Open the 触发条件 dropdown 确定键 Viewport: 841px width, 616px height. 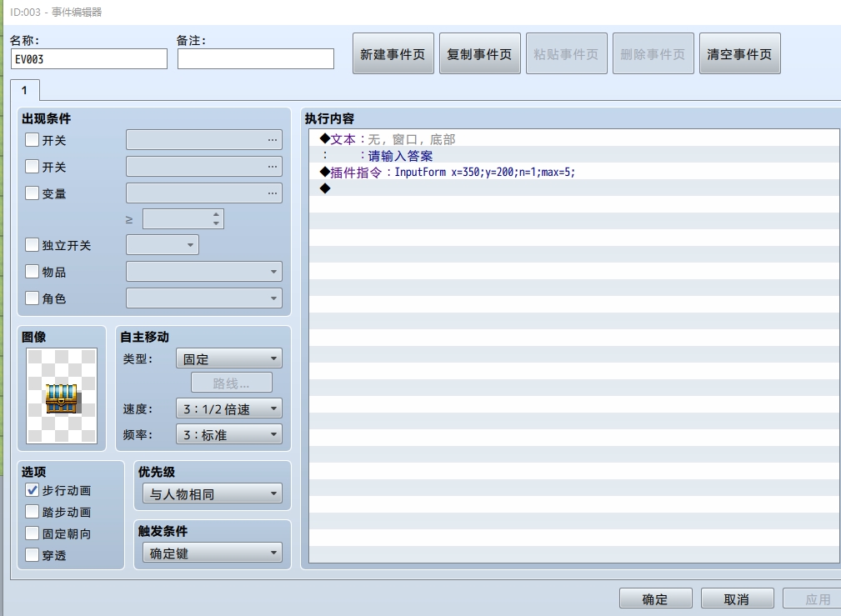pos(213,553)
